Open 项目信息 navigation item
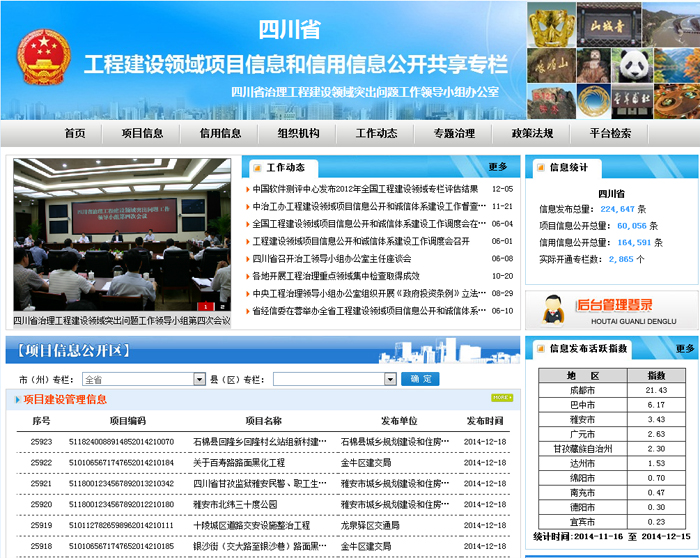 142,133
